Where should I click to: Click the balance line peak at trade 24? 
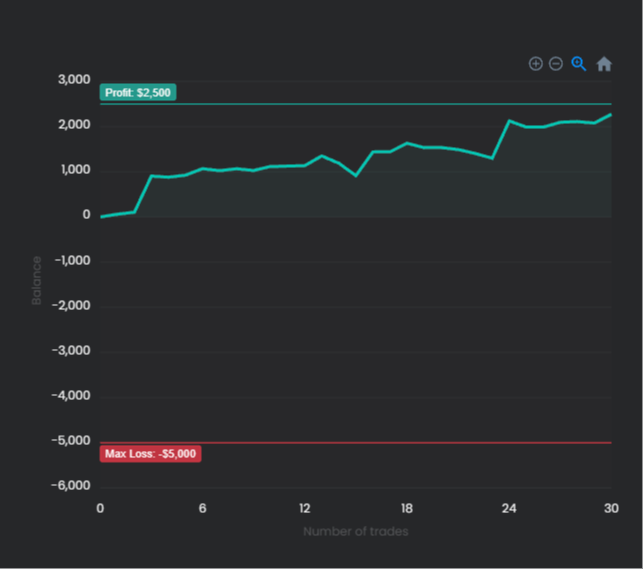[509, 121]
